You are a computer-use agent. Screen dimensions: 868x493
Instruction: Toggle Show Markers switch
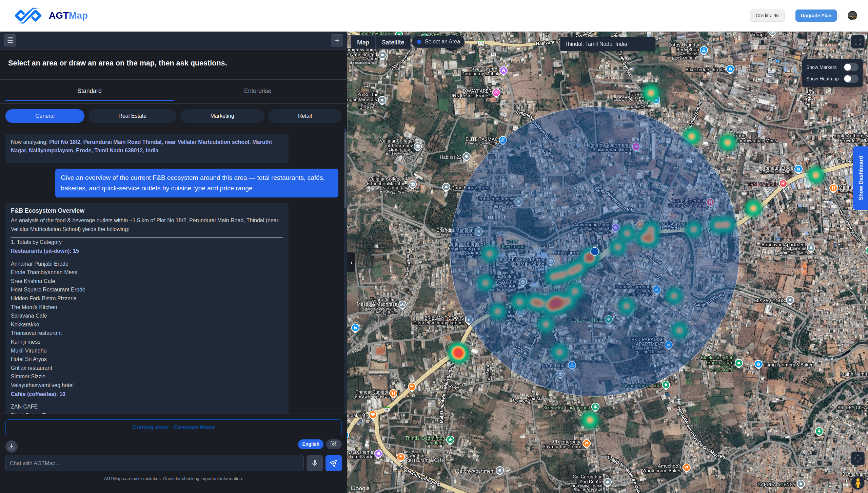click(x=851, y=67)
